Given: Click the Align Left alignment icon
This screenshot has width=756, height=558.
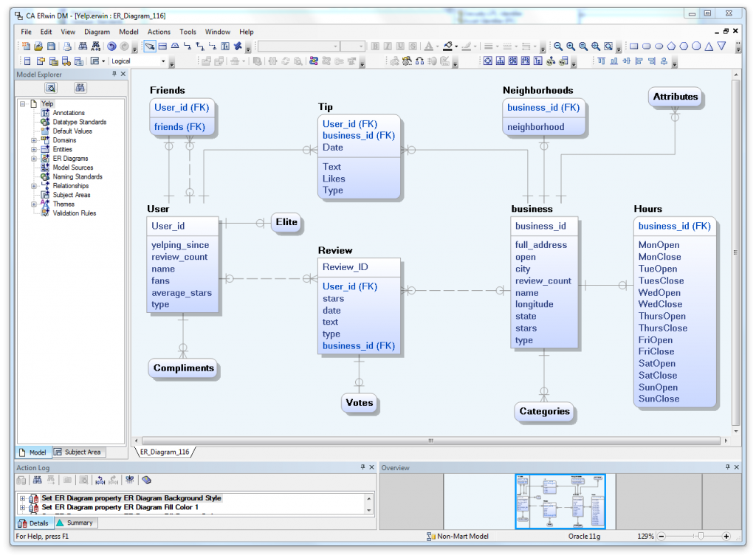Looking at the screenshot, I should [639, 61].
